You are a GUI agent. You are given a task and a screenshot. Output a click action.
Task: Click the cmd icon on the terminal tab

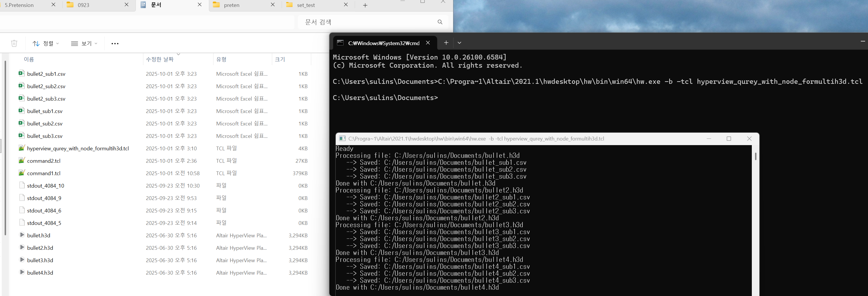340,43
